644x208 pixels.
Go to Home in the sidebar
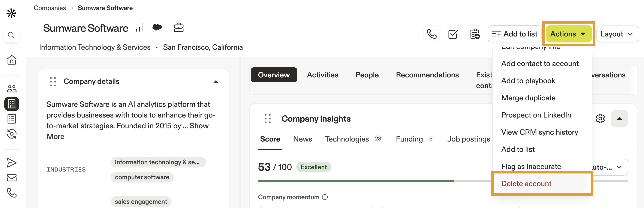click(x=12, y=60)
